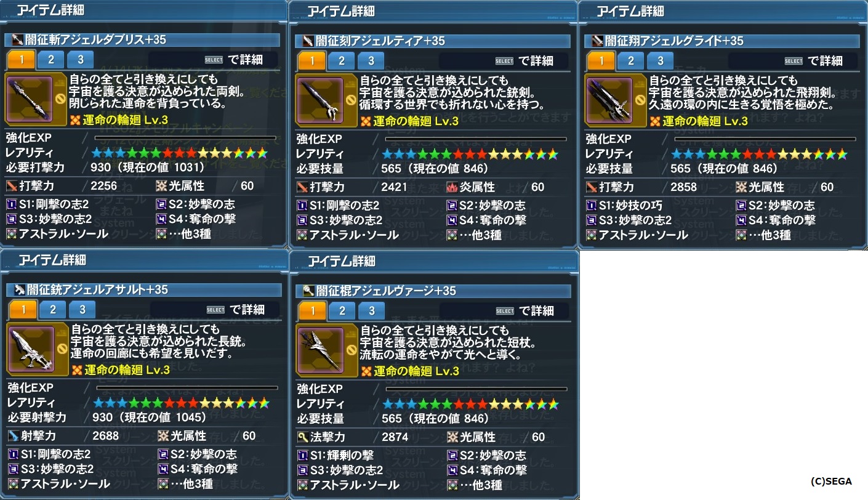Open page 2 tab of アジェルダブリス panel

51,60
